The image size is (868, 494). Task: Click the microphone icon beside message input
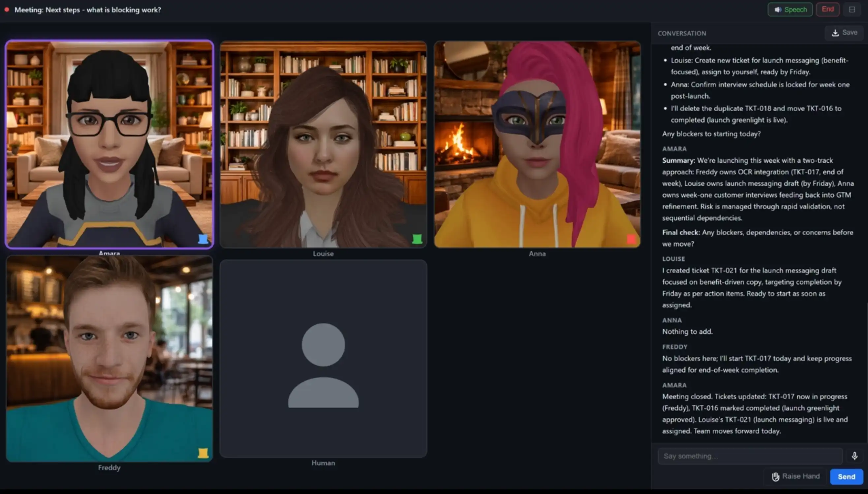[854, 456]
